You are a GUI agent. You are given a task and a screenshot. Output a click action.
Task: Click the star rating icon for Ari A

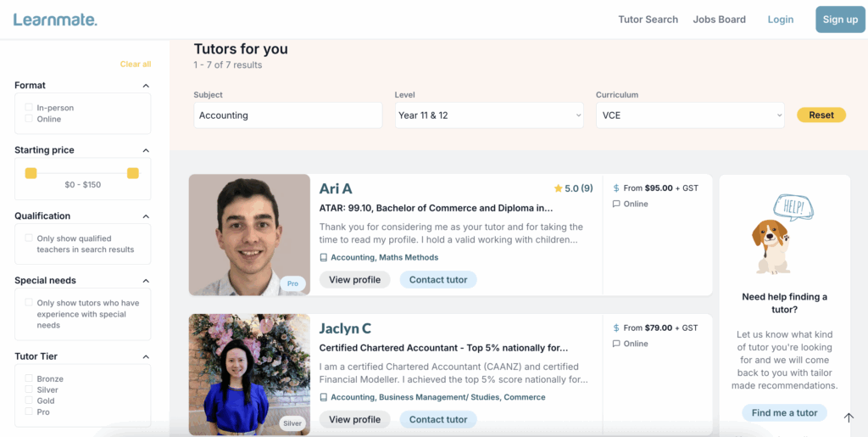click(558, 188)
